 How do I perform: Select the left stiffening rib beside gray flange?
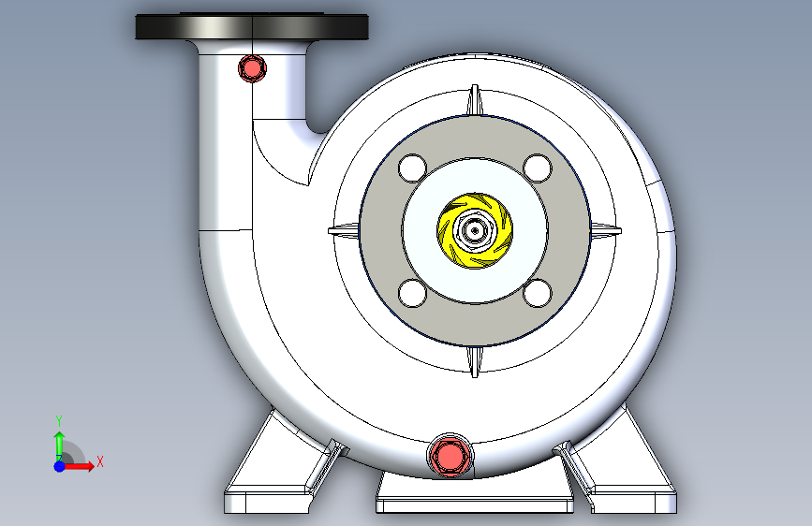[344, 230]
